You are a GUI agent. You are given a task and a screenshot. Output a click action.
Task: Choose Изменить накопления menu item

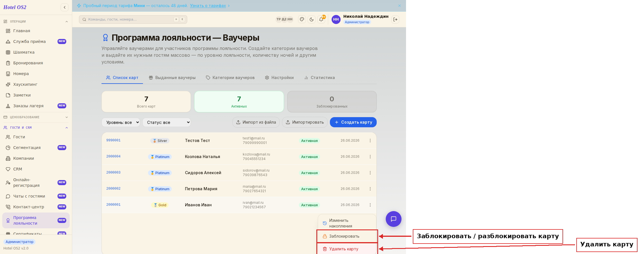347,223
